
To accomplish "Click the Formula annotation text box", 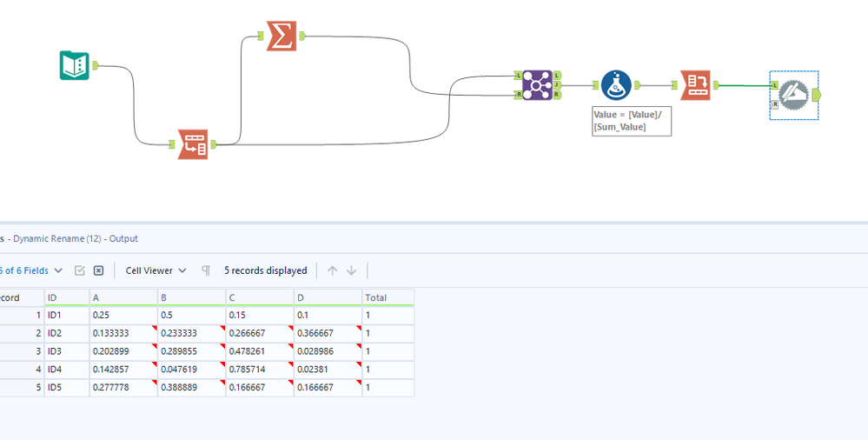I will click(632, 121).
